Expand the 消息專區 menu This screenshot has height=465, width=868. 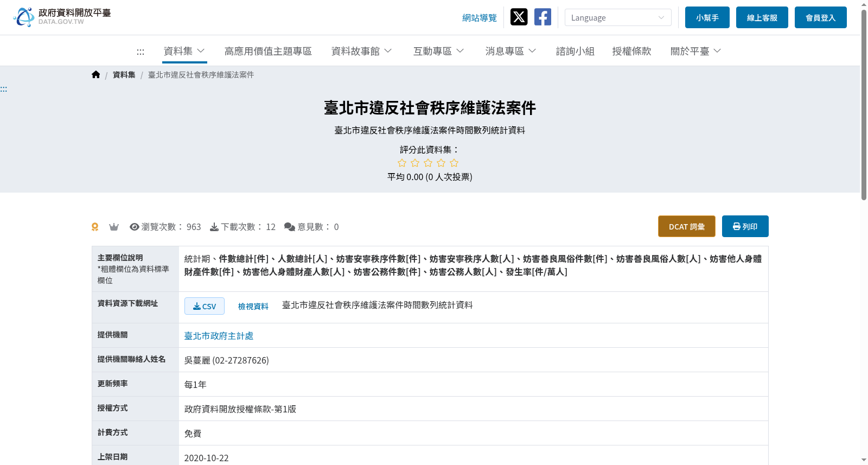(x=510, y=51)
